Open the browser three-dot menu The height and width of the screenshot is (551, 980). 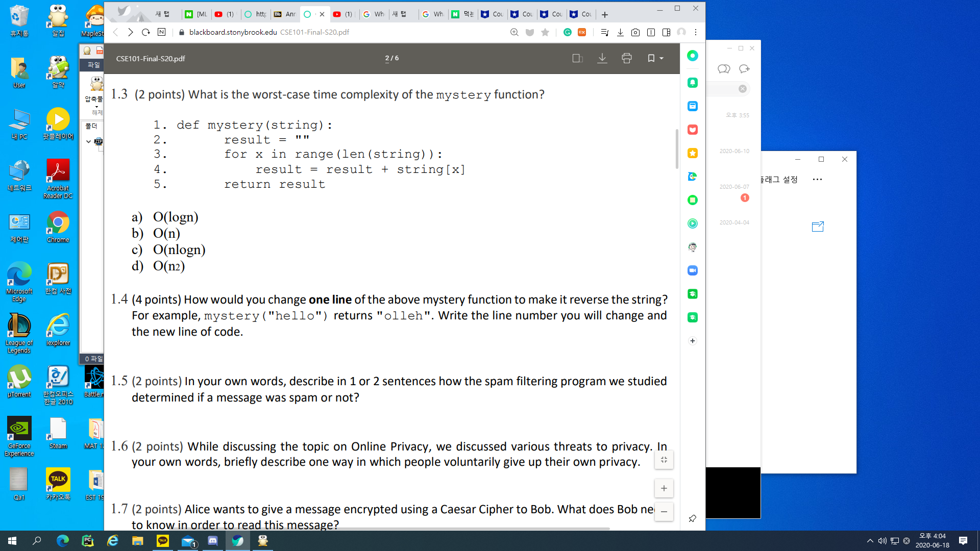696,32
